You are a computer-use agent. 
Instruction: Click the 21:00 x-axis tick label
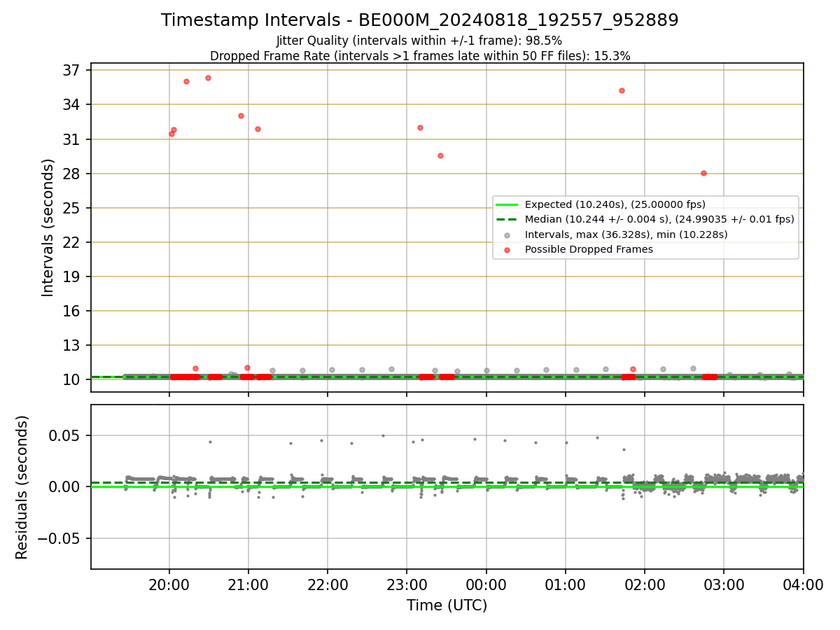point(248,585)
